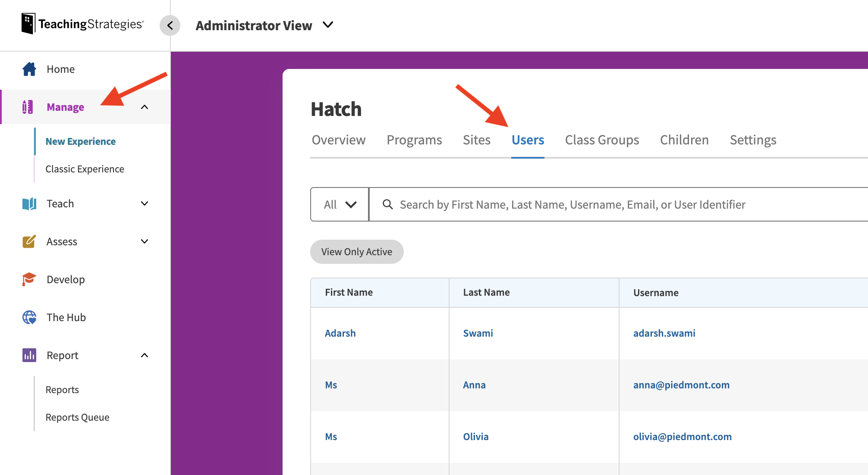Toggle the View Only Active button
The width and height of the screenshot is (868, 475).
tap(357, 252)
